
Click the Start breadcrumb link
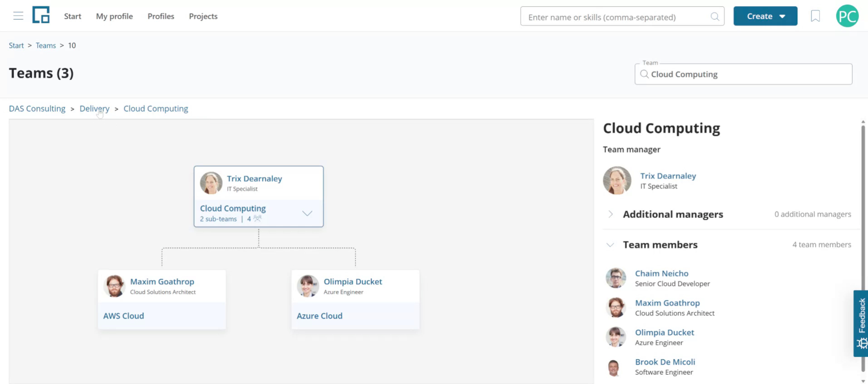point(16,45)
